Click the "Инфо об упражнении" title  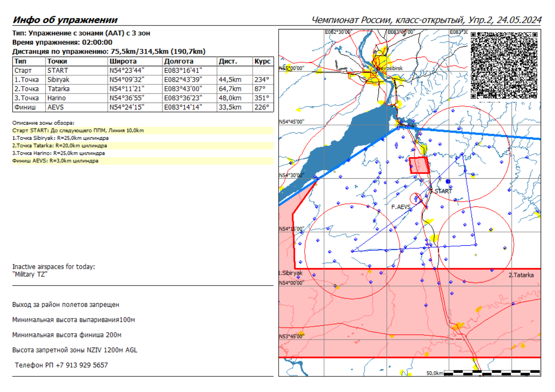coord(65,20)
